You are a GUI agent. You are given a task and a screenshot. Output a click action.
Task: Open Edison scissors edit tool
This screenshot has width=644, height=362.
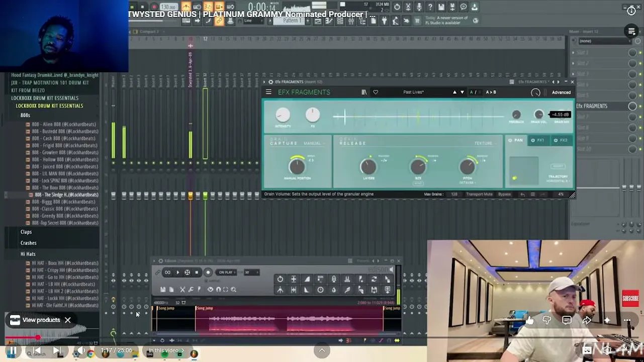(182, 290)
